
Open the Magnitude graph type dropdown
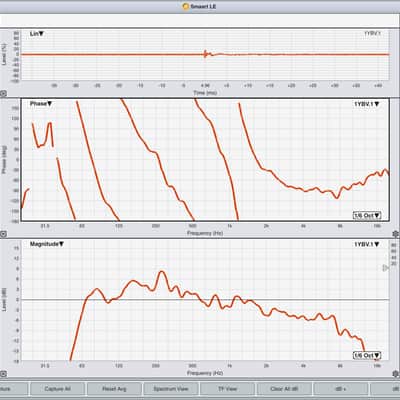47,244
